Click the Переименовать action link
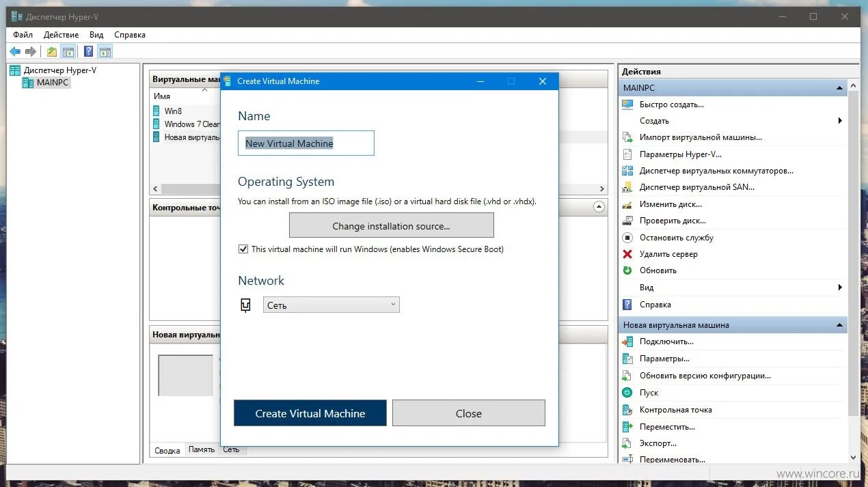868x487 pixels. [673, 460]
